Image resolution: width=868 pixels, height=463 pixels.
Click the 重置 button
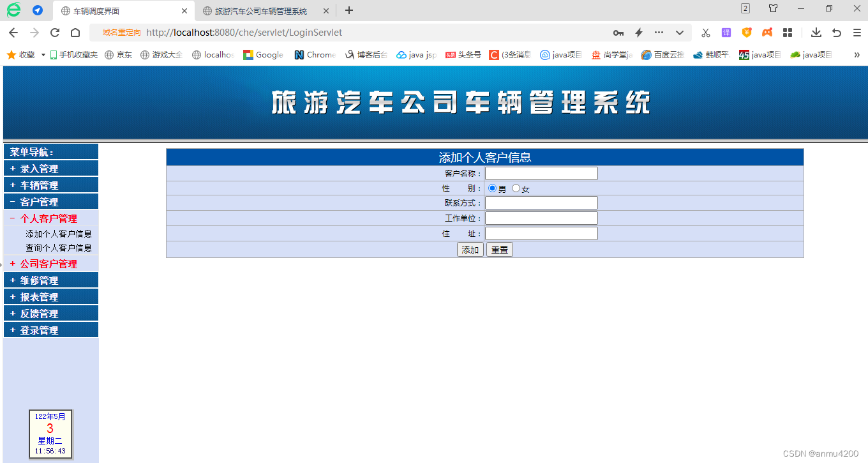point(500,250)
